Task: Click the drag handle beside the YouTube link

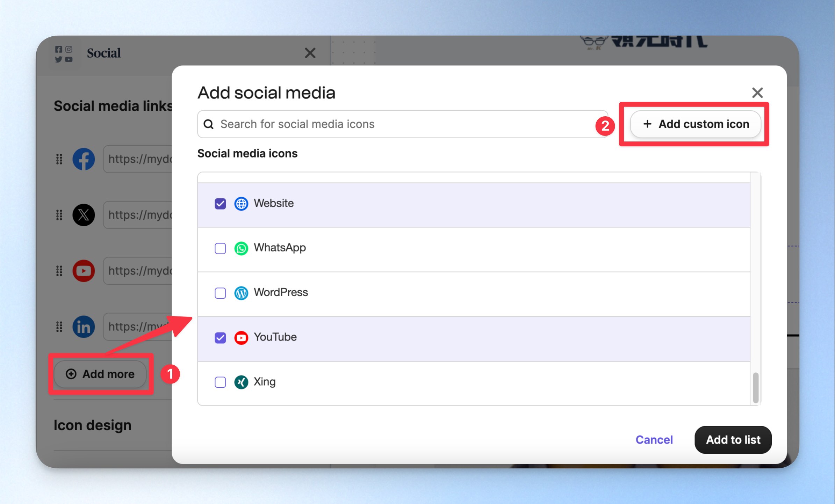Action: pyautogui.click(x=59, y=271)
